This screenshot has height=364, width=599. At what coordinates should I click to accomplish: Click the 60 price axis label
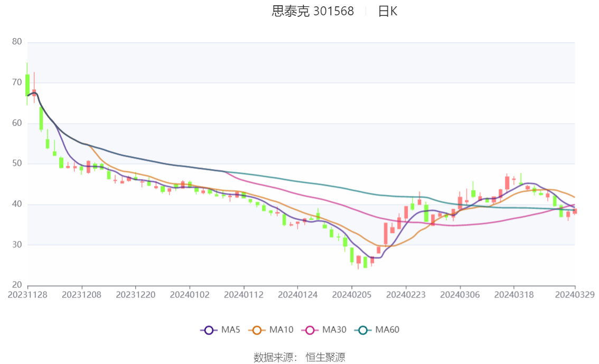pos(17,123)
